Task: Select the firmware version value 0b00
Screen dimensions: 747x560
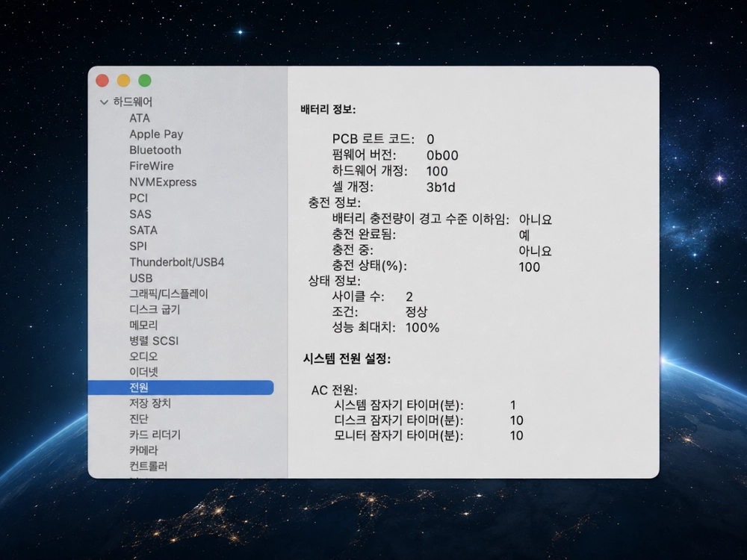Action: [442, 156]
